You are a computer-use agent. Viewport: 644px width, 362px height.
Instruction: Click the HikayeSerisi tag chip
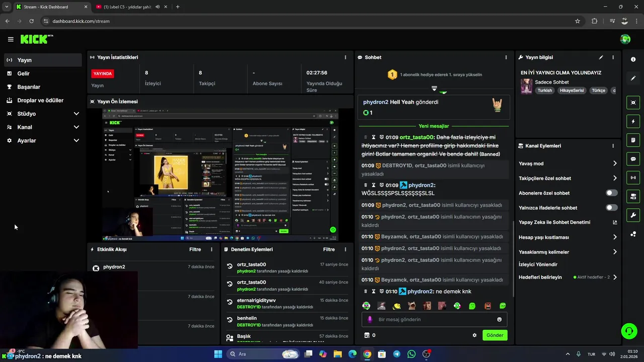pyautogui.click(x=572, y=90)
